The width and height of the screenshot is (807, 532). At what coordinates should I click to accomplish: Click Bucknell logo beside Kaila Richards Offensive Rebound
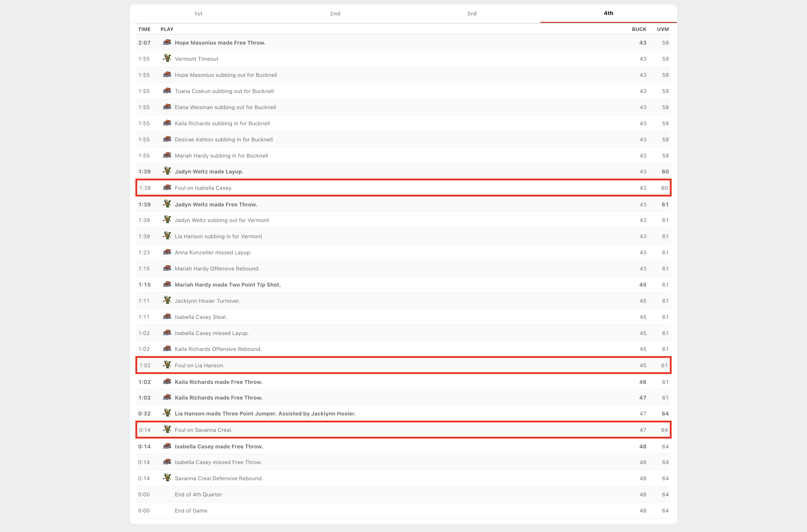coord(167,349)
